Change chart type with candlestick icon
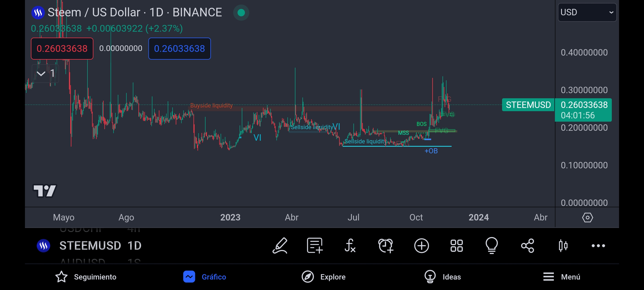The height and width of the screenshot is (290, 644). coord(563,245)
